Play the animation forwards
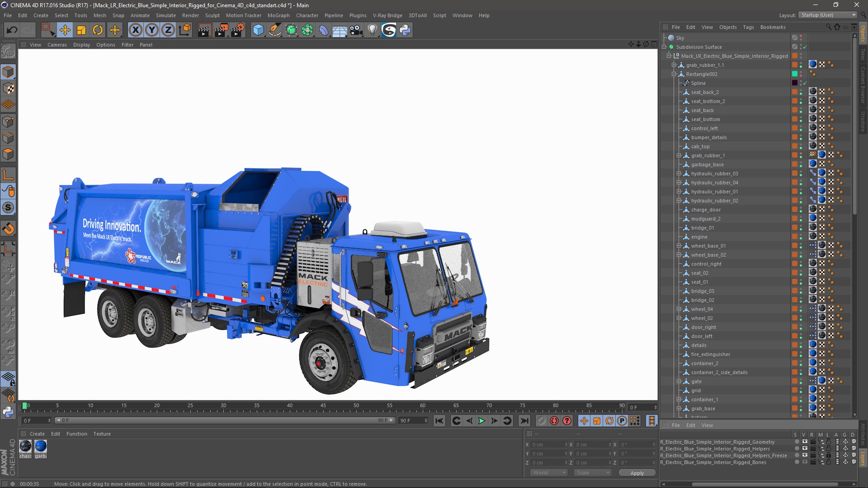The image size is (868, 488). point(482,421)
